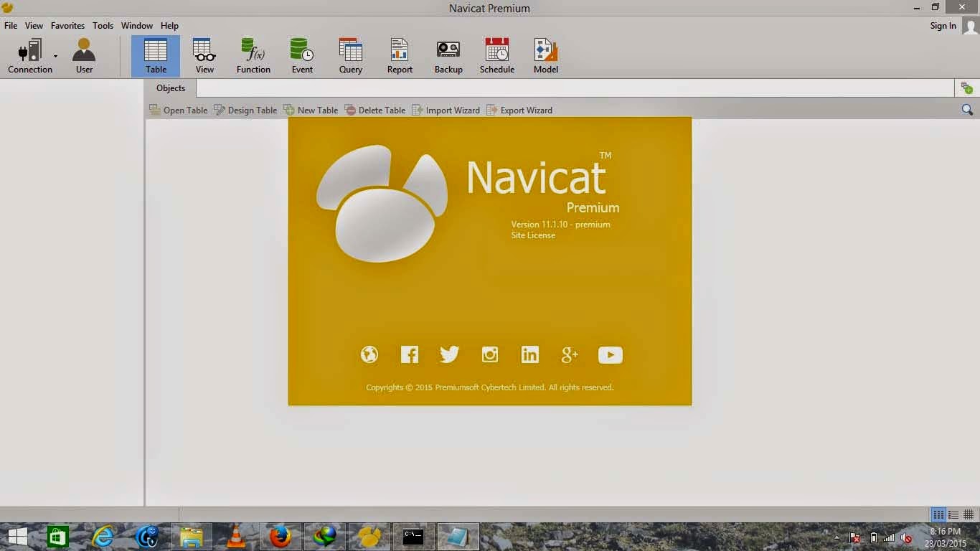The image size is (980, 551).
Task: Click the Sign In link
Action: coord(943,26)
